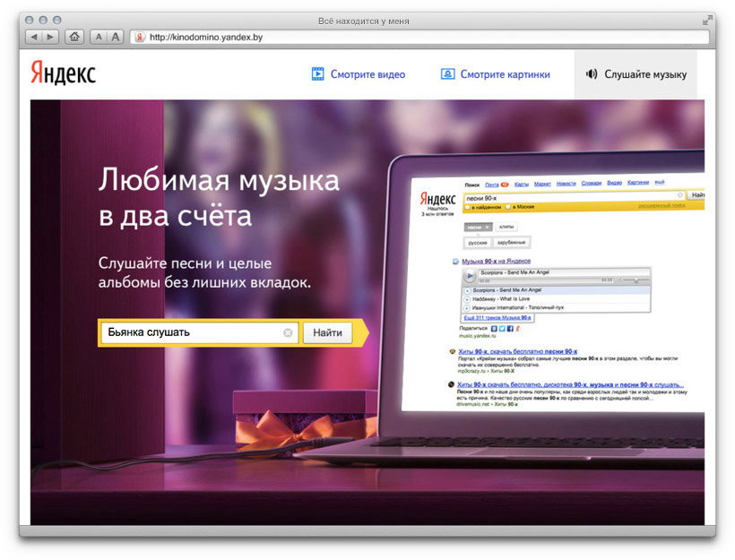
Task: Decrease text size with small A button
Action: 99,37
